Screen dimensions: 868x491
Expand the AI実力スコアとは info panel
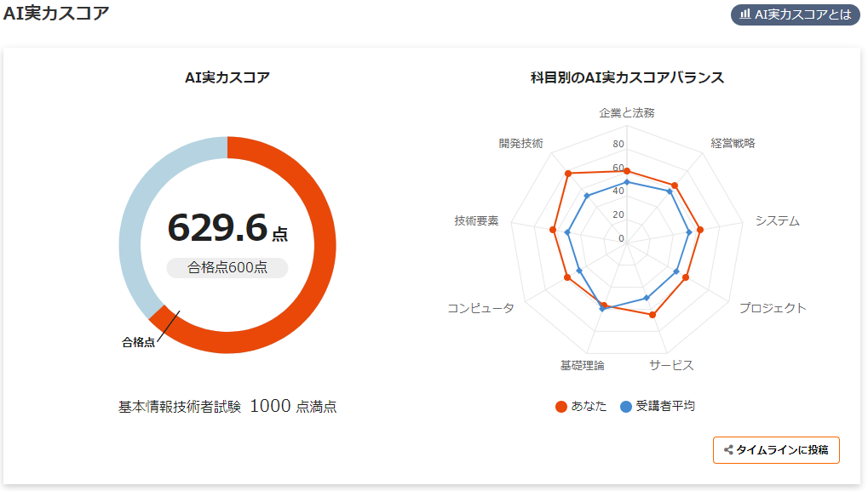pos(795,14)
